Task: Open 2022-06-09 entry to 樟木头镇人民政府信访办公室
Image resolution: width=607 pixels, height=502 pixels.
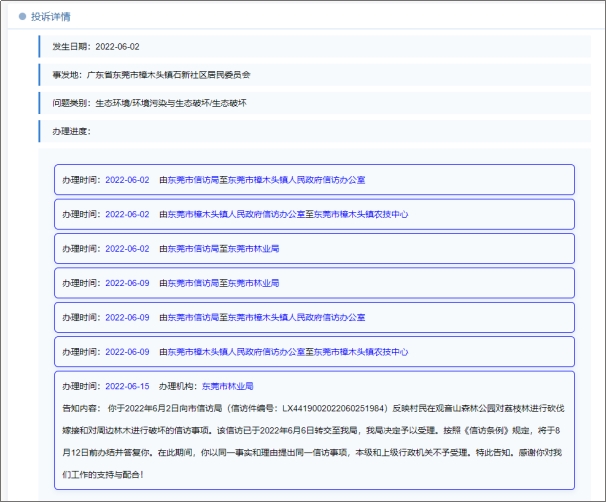Action: pyautogui.click(x=314, y=317)
